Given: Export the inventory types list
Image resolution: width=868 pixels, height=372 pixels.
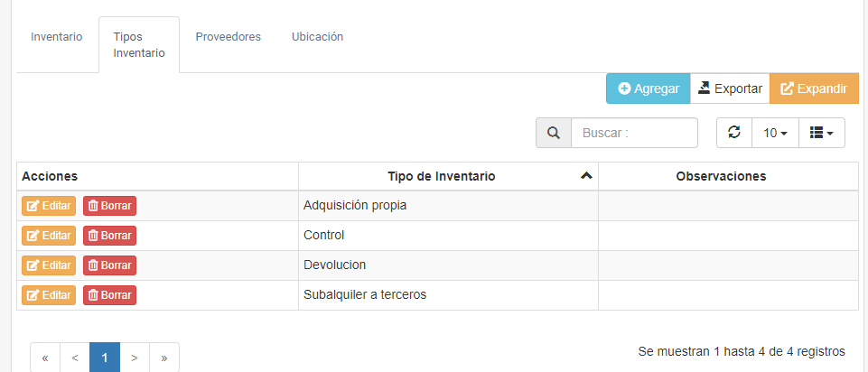Looking at the screenshot, I should pyautogui.click(x=730, y=88).
